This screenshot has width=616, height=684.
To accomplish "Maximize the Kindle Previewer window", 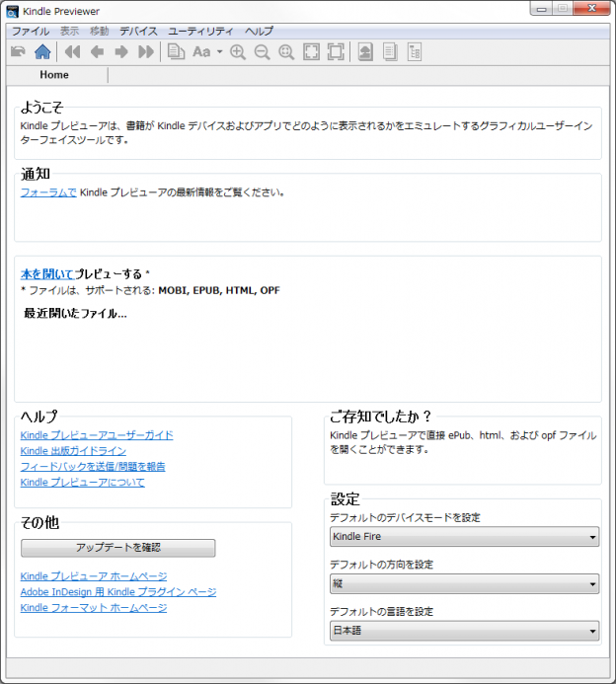I will 563,8.
